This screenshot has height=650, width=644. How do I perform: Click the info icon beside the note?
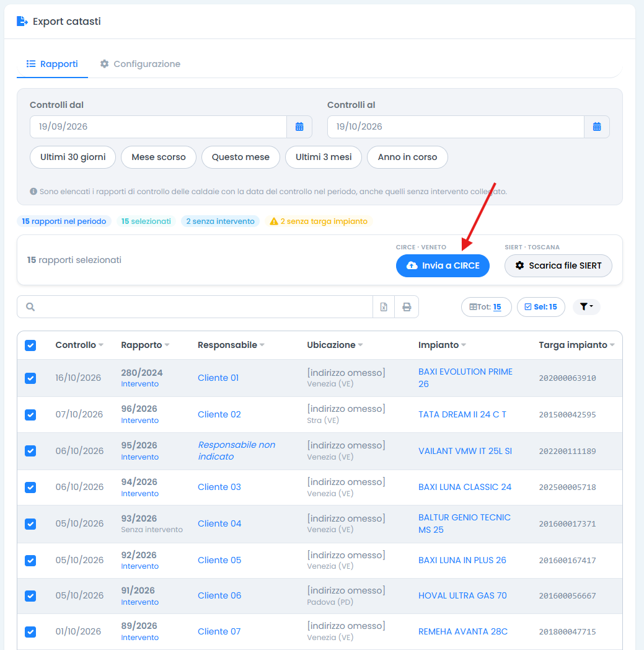(x=33, y=192)
